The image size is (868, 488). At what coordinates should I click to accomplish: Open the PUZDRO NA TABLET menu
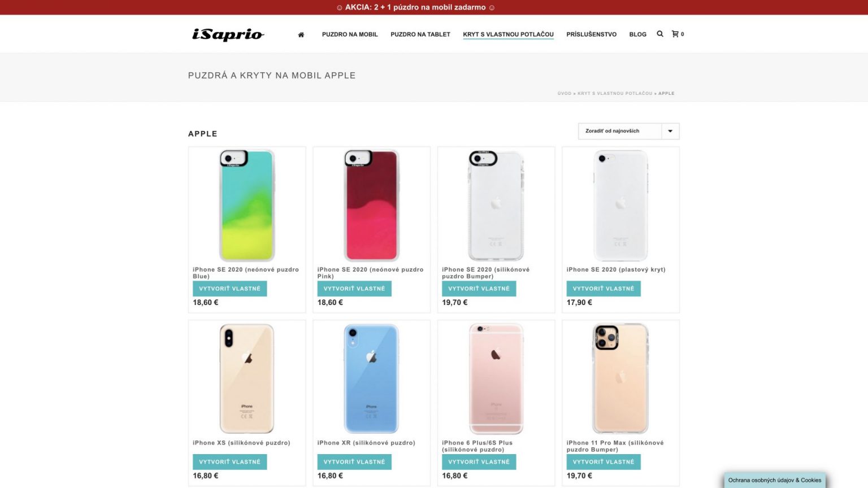coord(420,34)
